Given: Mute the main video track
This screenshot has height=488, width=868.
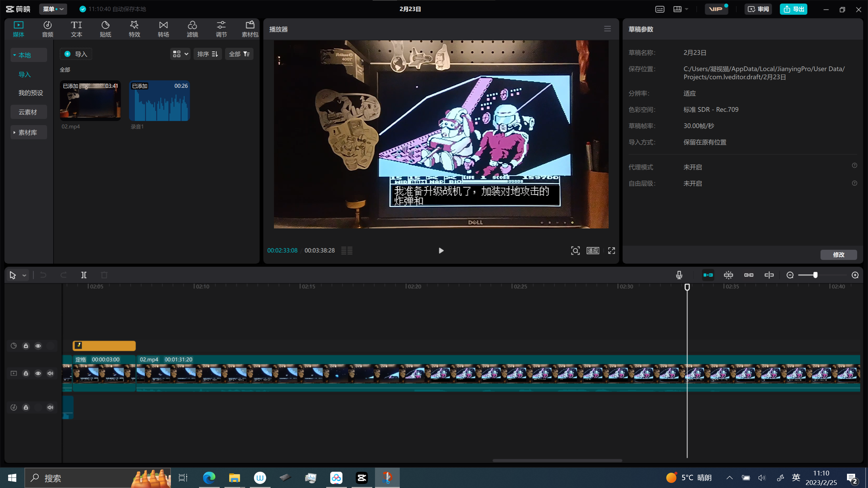Looking at the screenshot, I should (50, 373).
